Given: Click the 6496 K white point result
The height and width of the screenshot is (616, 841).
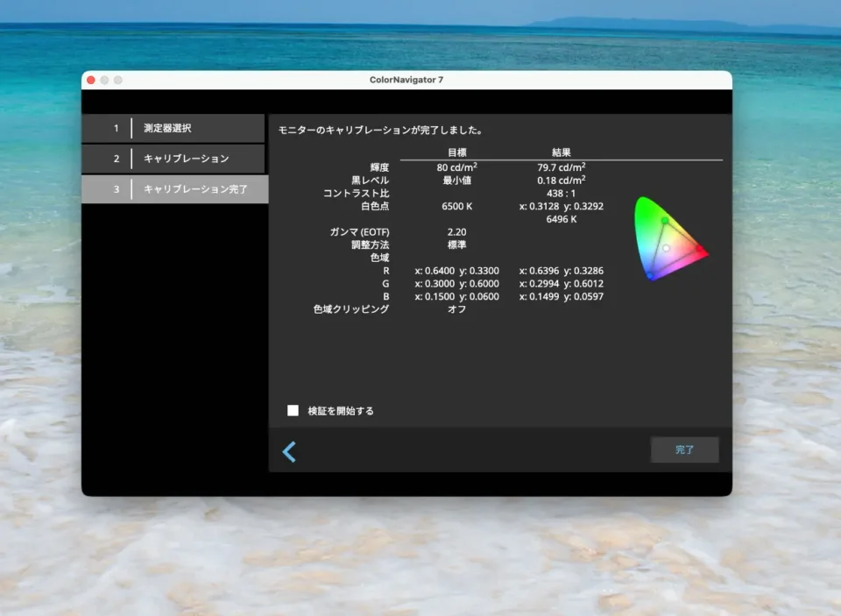Looking at the screenshot, I should click(562, 220).
